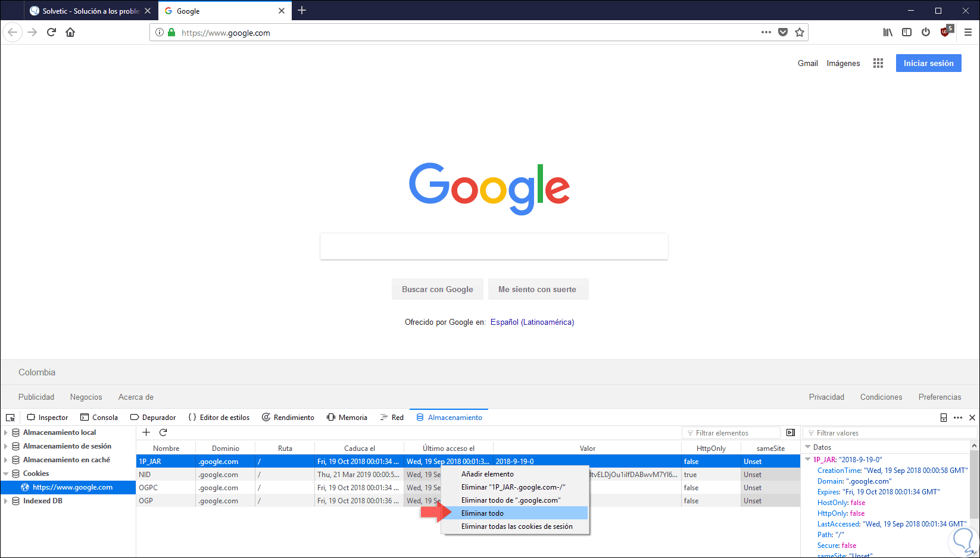Open the Preferencias footer link
The height and width of the screenshot is (558, 980).
940,397
